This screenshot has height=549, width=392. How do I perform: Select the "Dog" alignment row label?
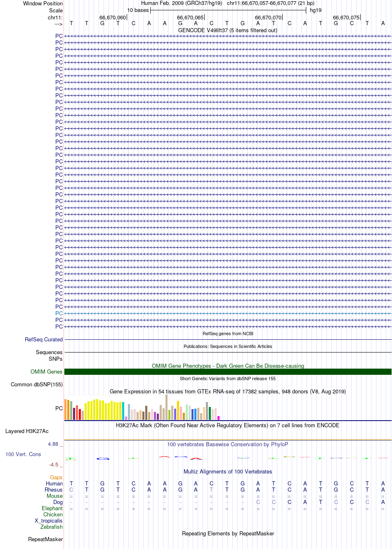[x=58, y=502]
